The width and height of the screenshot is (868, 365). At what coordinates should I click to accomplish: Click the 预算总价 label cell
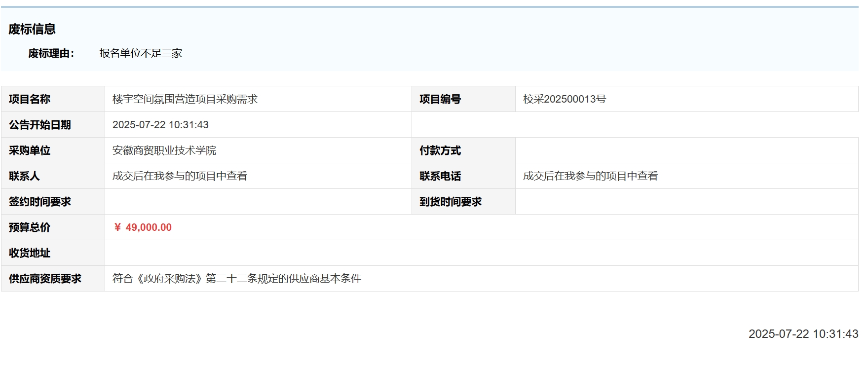click(30, 227)
